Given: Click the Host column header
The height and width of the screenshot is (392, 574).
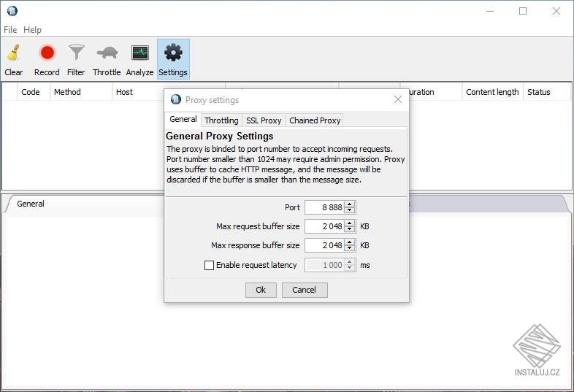Looking at the screenshot, I should (x=138, y=92).
